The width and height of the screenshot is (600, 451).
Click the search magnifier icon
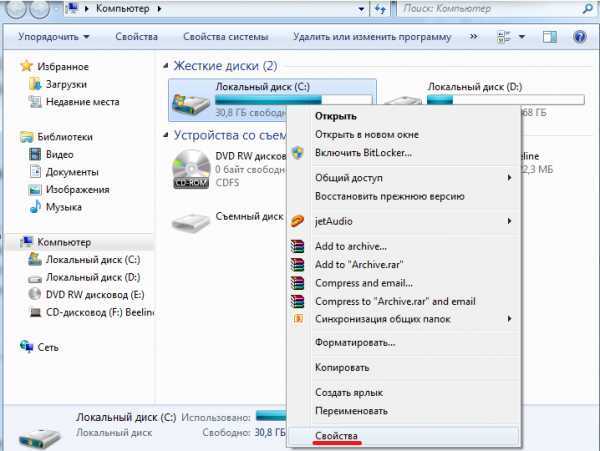(587, 8)
